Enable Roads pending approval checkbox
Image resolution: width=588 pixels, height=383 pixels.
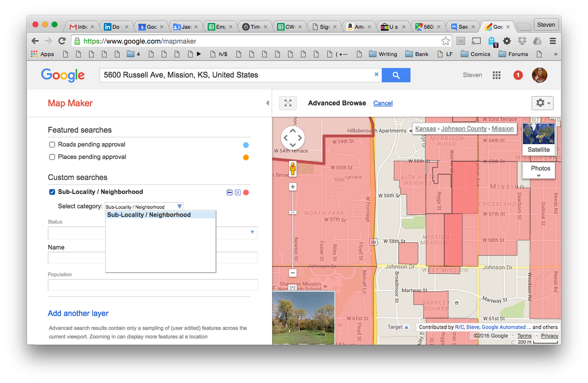click(52, 145)
